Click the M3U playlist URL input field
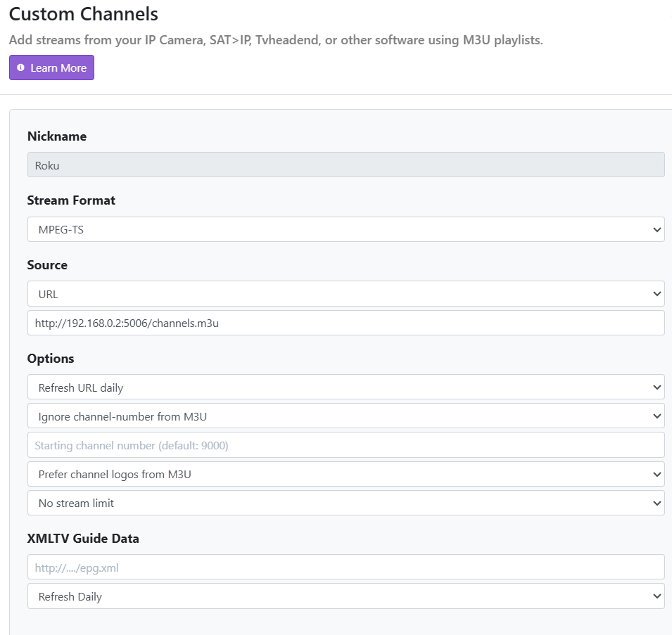 click(x=345, y=323)
